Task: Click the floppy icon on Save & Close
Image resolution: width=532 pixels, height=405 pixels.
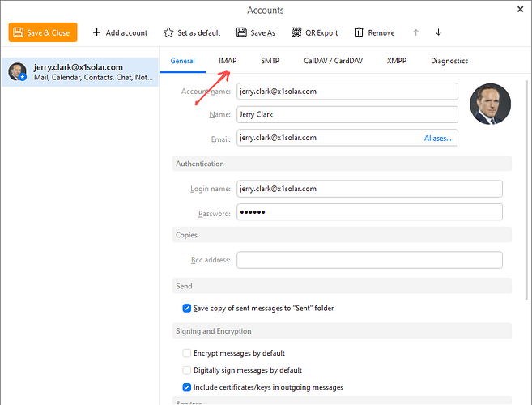Action: coord(18,32)
